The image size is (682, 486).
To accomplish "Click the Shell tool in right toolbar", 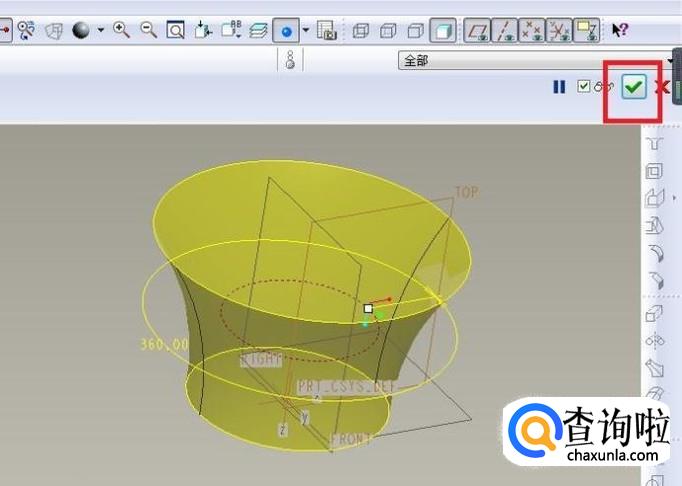I will tap(655, 171).
